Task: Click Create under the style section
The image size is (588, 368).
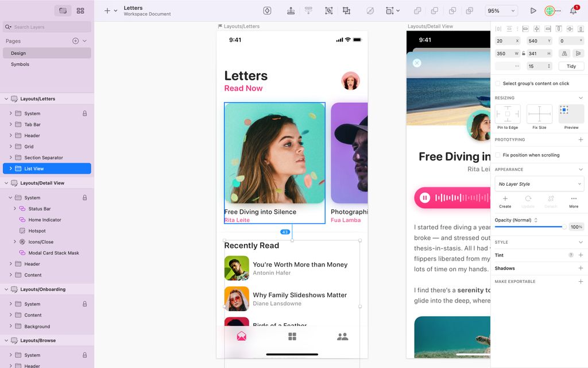Action: pos(505,202)
